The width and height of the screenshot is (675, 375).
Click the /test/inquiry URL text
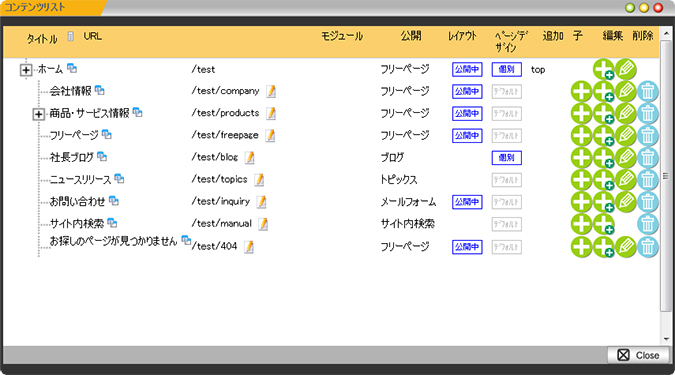pos(220,201)
